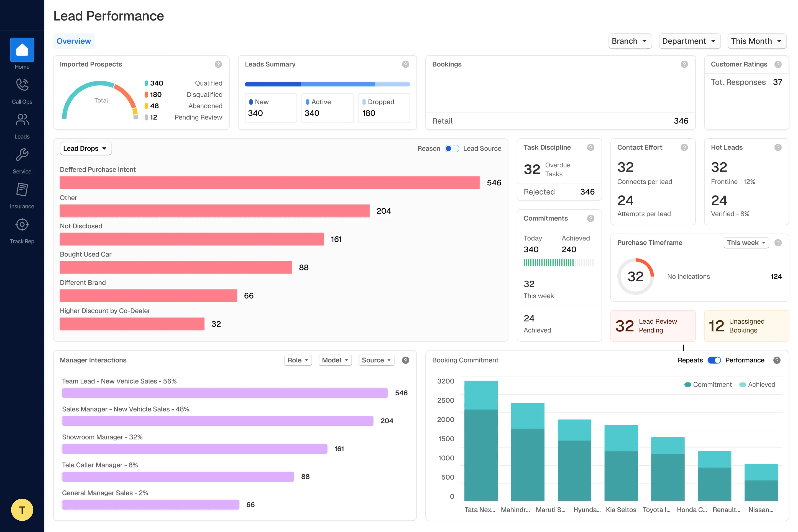Open the This Month dropdown
The width and height of the screenshot is (798, 532).
click(757, 41)
